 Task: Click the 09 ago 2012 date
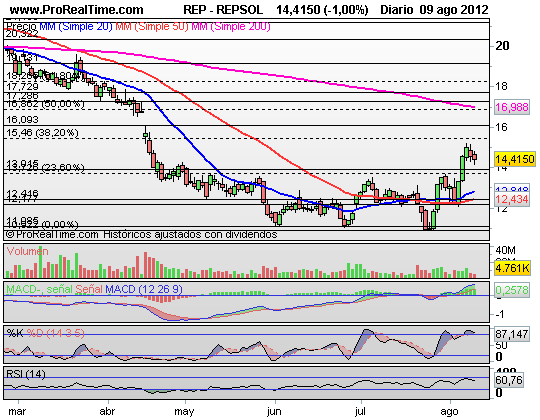(454, 10)
